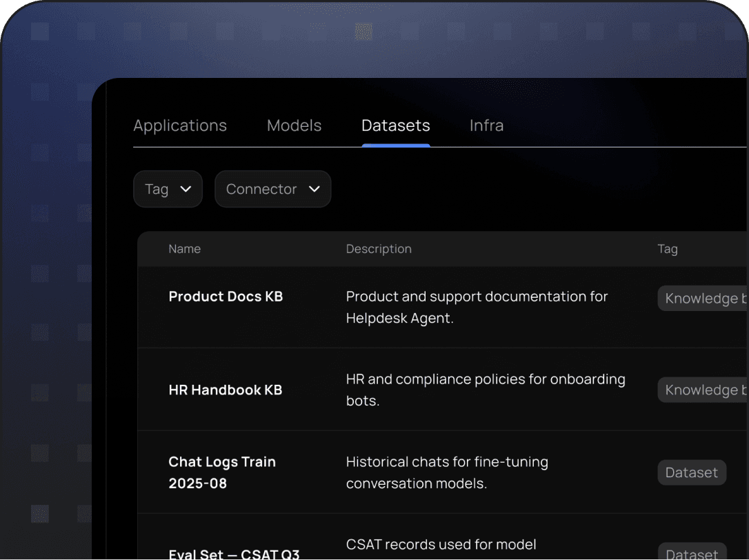
Task: Click the Tag column header
Action: (x=668, y=249)
